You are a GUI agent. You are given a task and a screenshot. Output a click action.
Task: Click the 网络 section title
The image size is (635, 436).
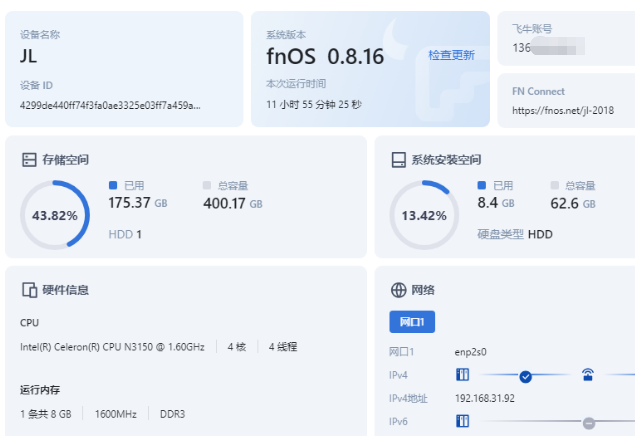coord(423,290)
